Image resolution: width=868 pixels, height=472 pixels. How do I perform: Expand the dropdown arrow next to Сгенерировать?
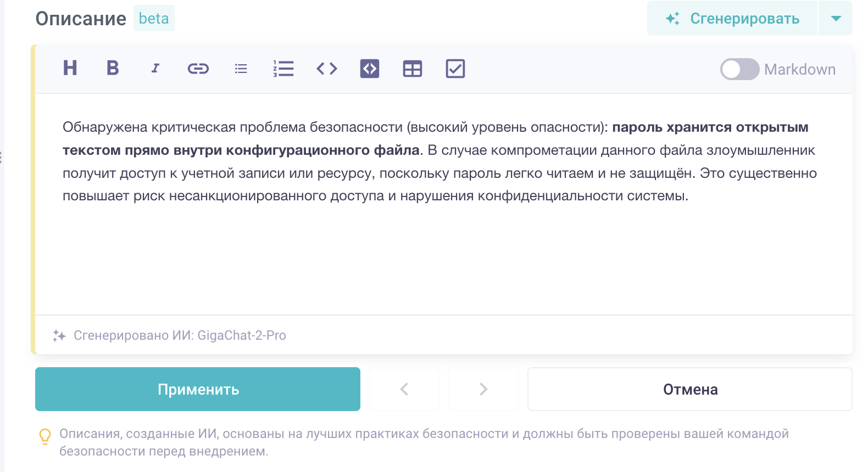[836, 19]
